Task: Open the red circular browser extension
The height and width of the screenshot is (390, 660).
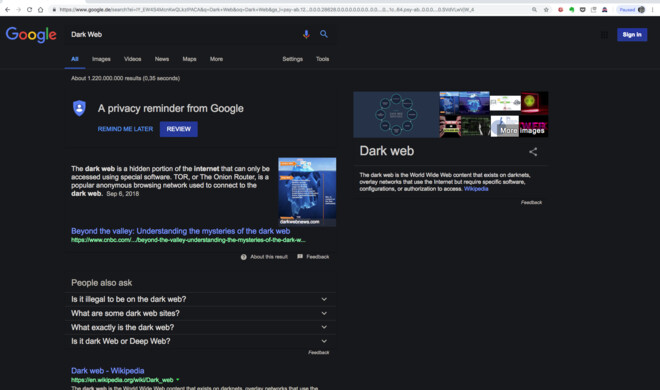Action: (x=560, y=9)
